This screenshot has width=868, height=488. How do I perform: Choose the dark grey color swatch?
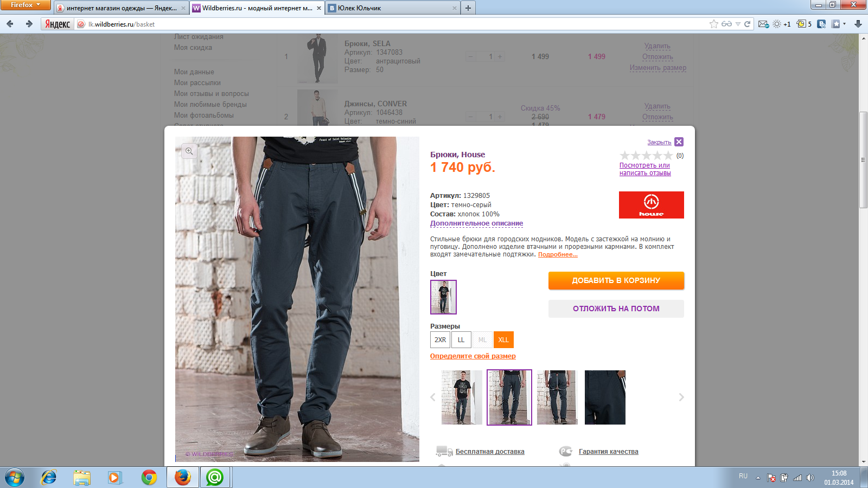443,297
